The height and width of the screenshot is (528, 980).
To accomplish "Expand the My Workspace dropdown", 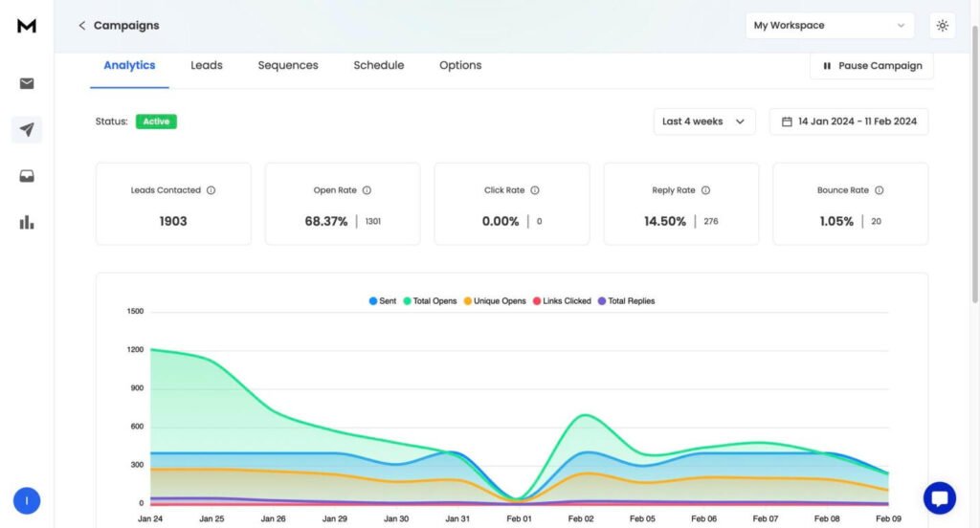I will (x=829, y=26).
